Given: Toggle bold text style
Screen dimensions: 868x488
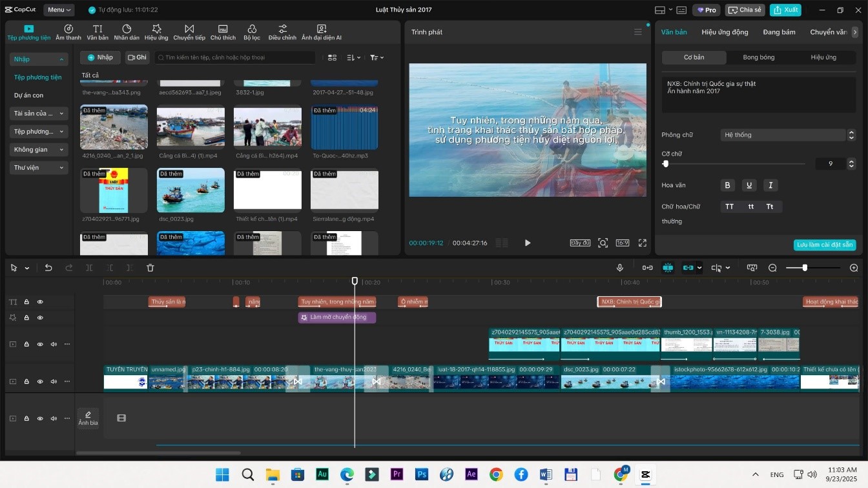Looking at the screenshot, I should [728, 185].
